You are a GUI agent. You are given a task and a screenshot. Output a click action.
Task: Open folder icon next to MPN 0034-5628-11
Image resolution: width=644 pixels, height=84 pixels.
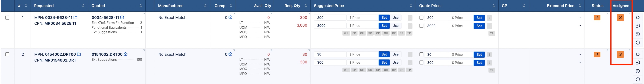click(x=76, y=18)
